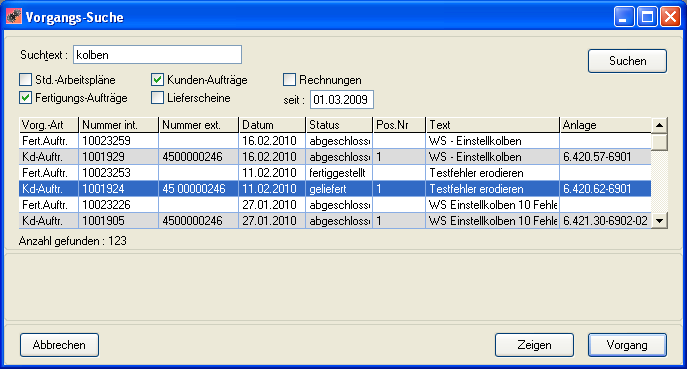This screenshot has height=369, width=687.
Task: Sort by the Pos.Nr column header
Action: tap(399, 125)
